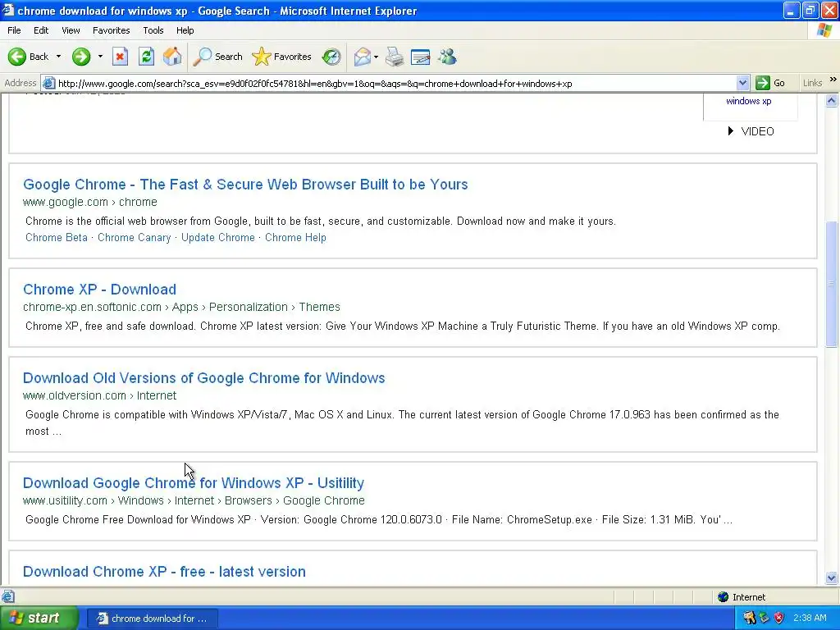Click the www.oldversion.com › Internet text
The width and height of the screenshot is (840, 630).
[99, 395]
